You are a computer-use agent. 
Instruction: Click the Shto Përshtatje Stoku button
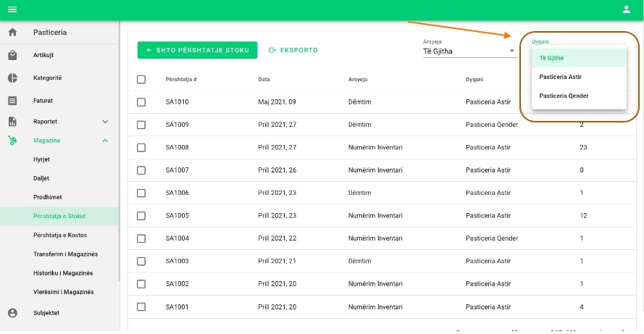click(x=197, y=50)
